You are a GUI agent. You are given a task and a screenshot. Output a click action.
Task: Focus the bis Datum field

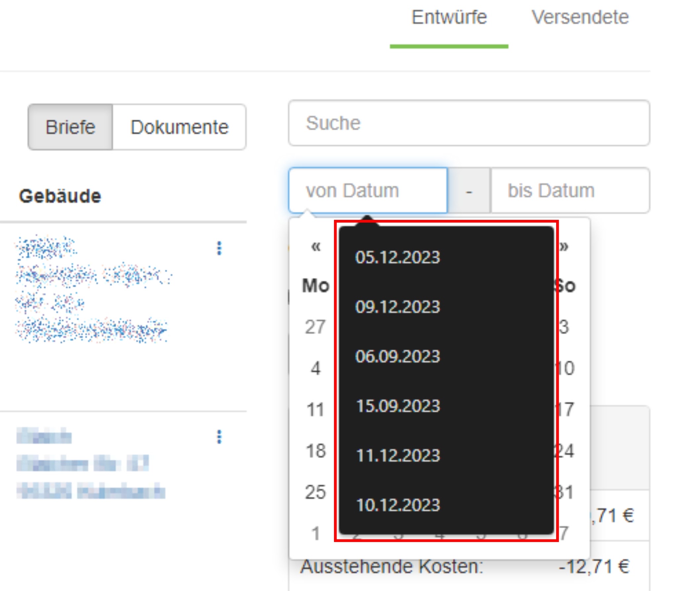coord(570,191)
